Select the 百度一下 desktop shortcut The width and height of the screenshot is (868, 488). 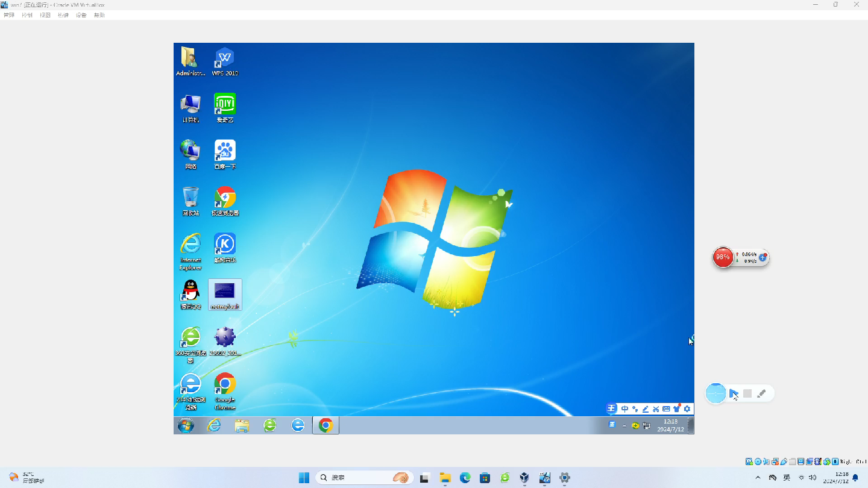click(x=225, y=155)
